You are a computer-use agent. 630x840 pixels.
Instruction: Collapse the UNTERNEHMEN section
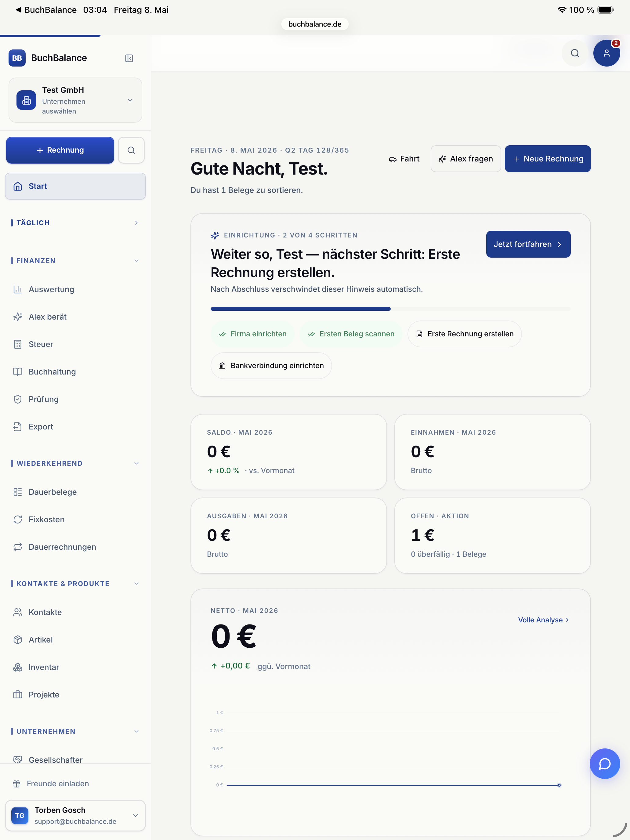tap(75, 731)
